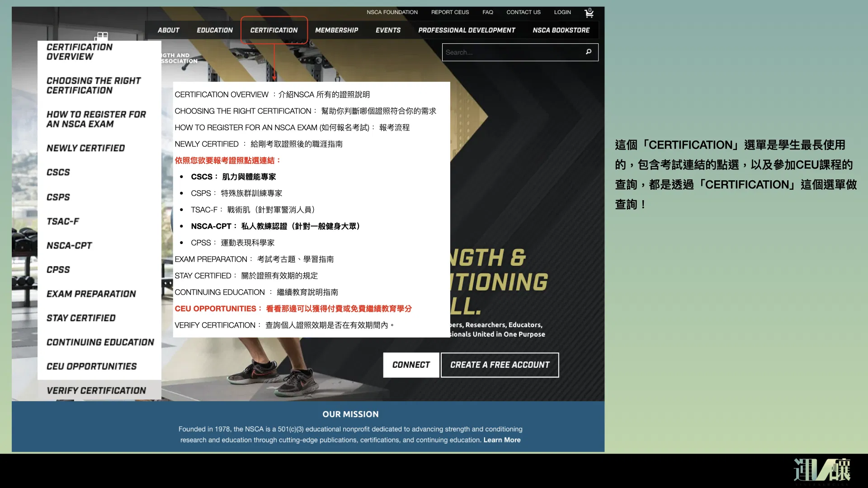Click the NEWLY CERTIFIED annotation line
Image resolution: width=868 pixels, height=488 pixels.
259,144
